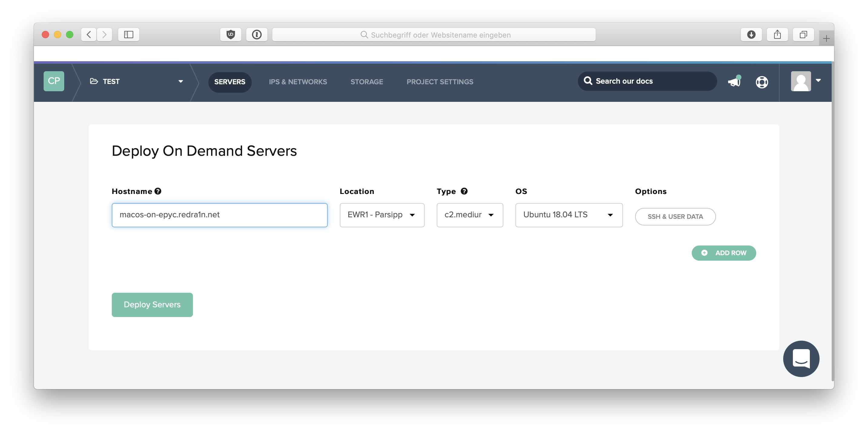This screenshot has width=868, height=434.
Task: Show Safari downloads
Action: point(751,34)
